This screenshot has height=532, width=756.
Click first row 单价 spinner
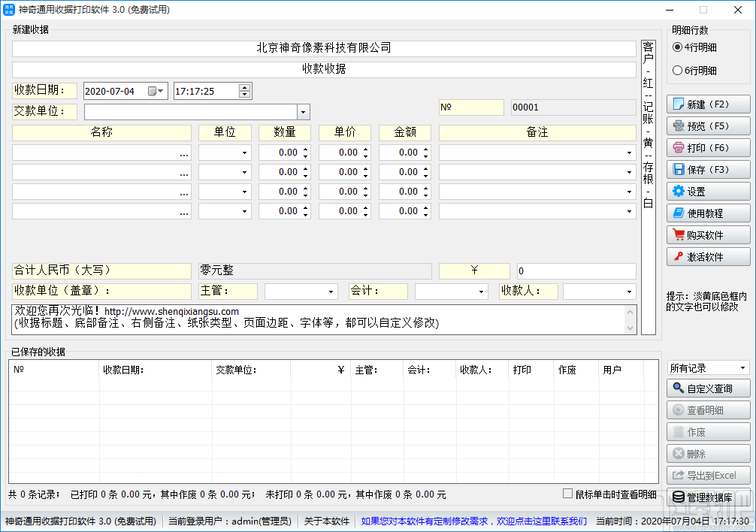pos(365,153)
